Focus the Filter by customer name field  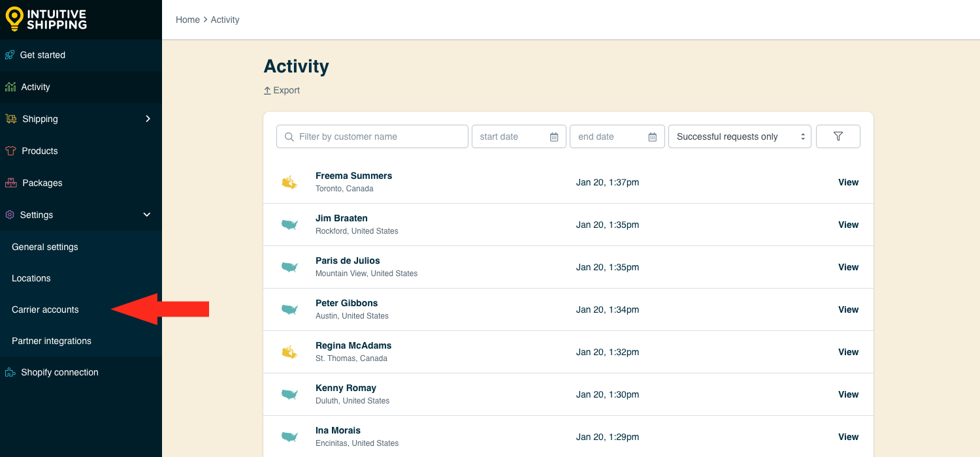pyautogui.click(x=379, y=136)
